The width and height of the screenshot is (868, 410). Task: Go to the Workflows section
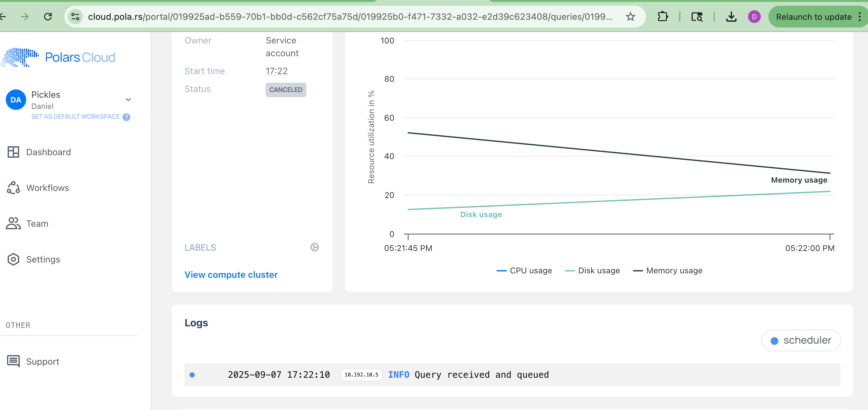[48, 188]
